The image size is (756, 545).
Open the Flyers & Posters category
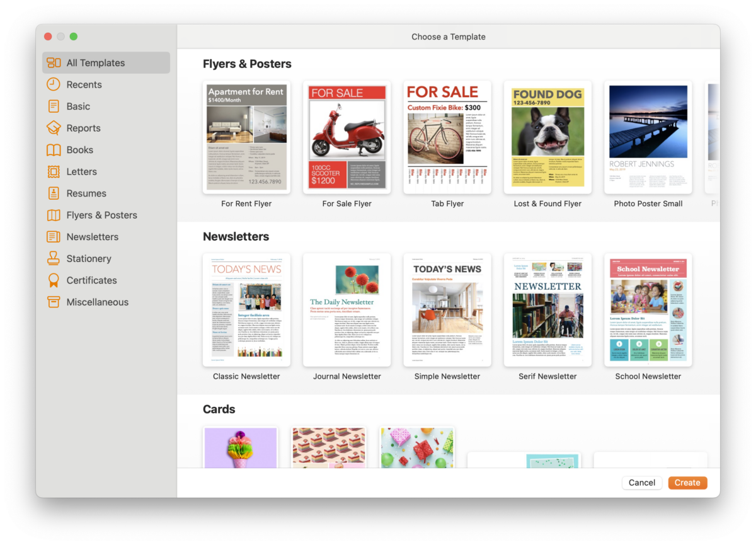click(101, 215)
